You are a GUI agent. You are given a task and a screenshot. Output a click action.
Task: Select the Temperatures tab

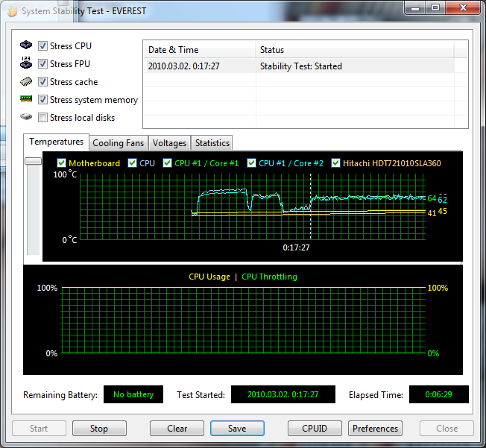(x=57, y=142)
